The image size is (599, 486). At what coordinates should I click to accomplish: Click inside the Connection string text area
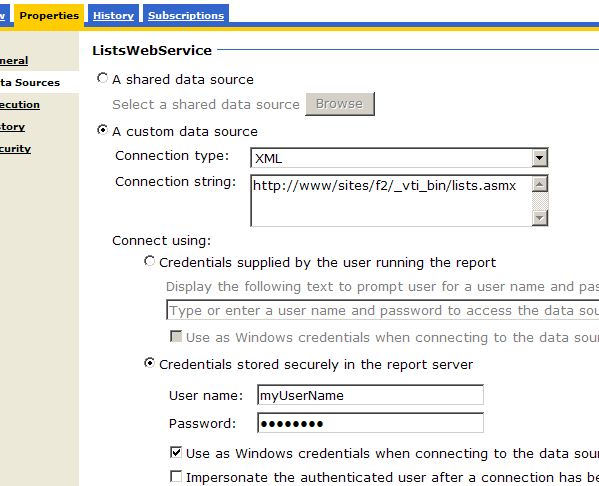pos(391,201)
